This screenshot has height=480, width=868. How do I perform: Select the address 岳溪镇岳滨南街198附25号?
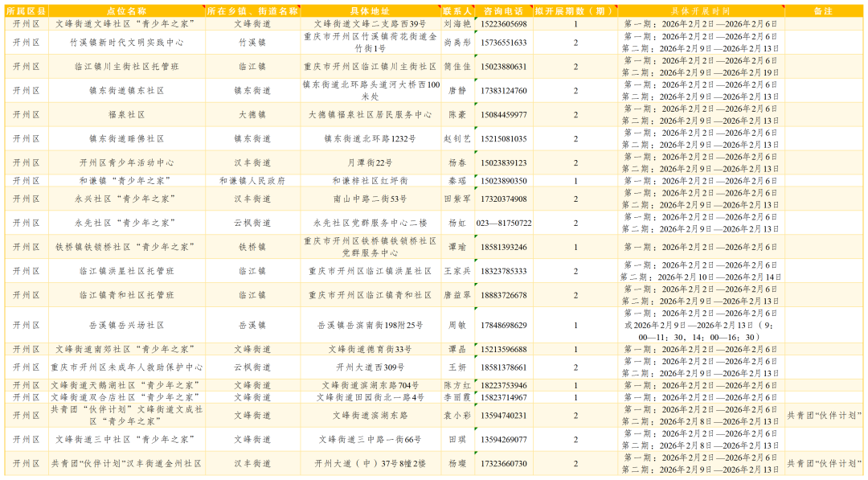[x=371, y=325]
